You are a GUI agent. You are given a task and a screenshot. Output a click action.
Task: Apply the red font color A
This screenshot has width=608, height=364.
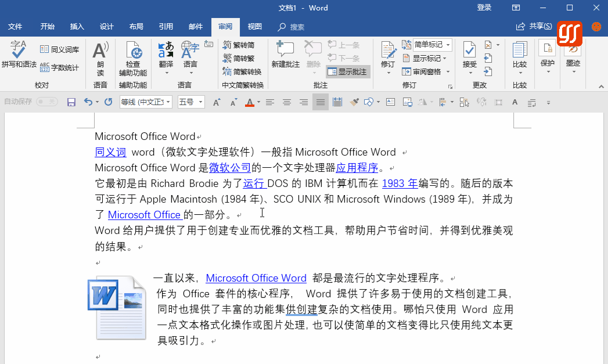(250, 102)
